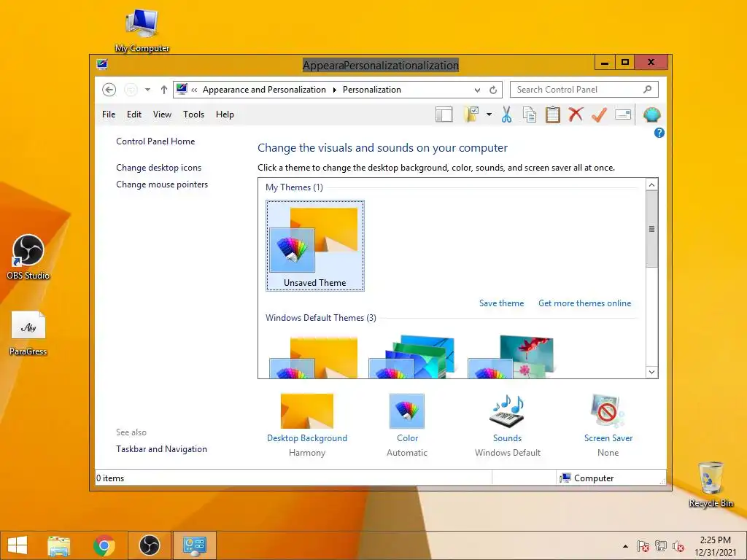Click the ParaGress desktop file icon
Screen dimensions: 747x560
click(28, 332)
